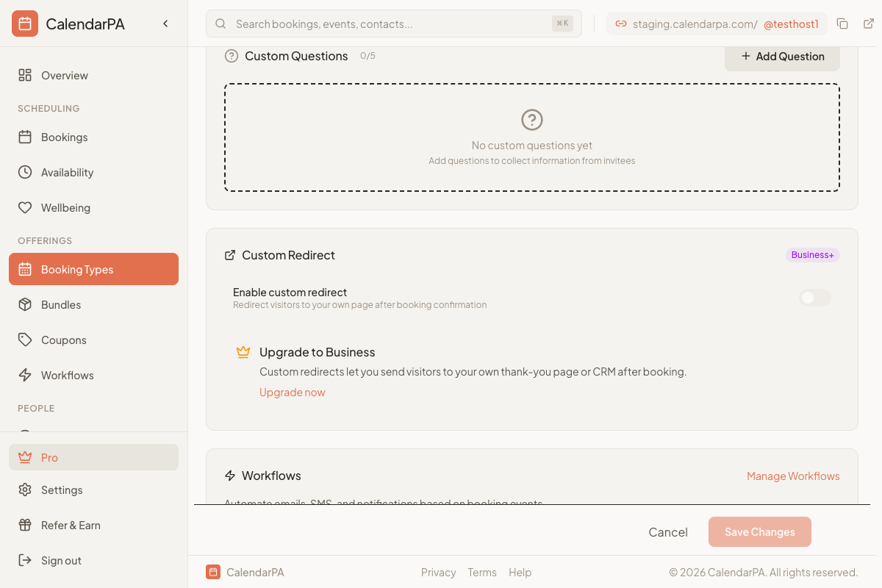
Task: Open the Overview dashboard icon
Action: pos(24,75)
